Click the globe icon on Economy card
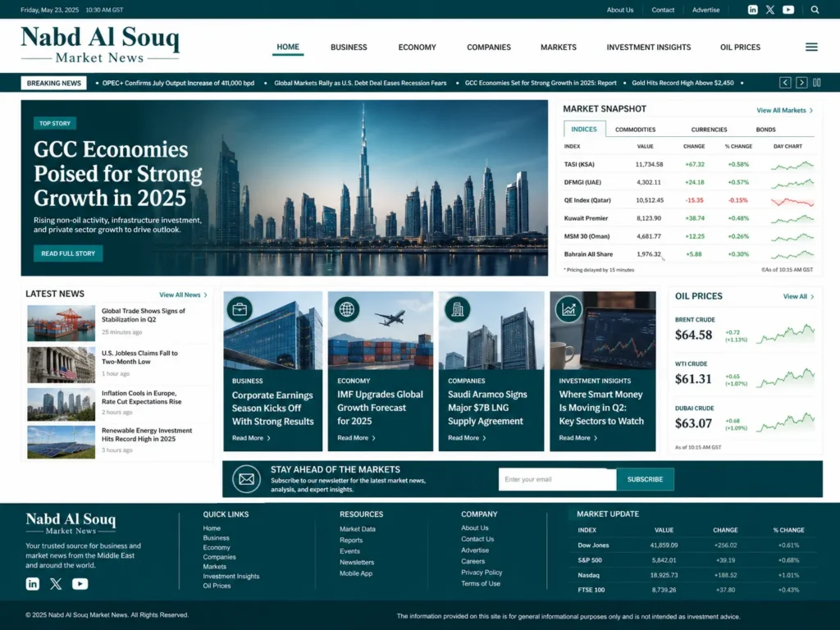Image resolution: width=840 pixels, height=630 pixels. [347, 309]
